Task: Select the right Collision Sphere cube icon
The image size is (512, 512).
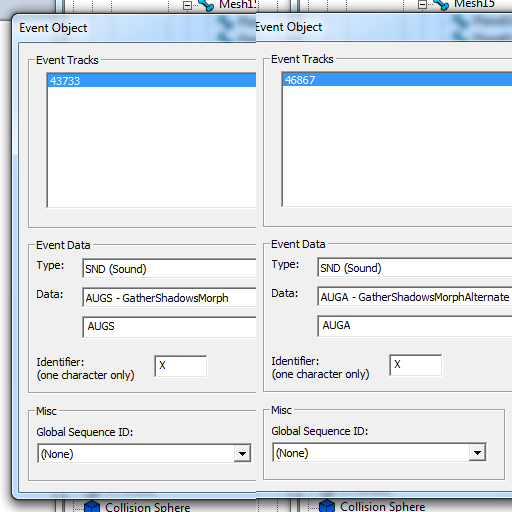Action: tap(327, 506)
